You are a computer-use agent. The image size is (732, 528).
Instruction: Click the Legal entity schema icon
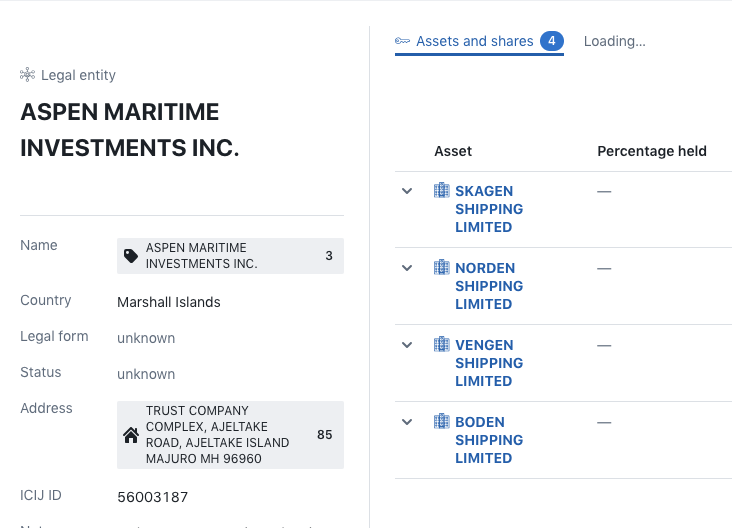pos(28,75)
